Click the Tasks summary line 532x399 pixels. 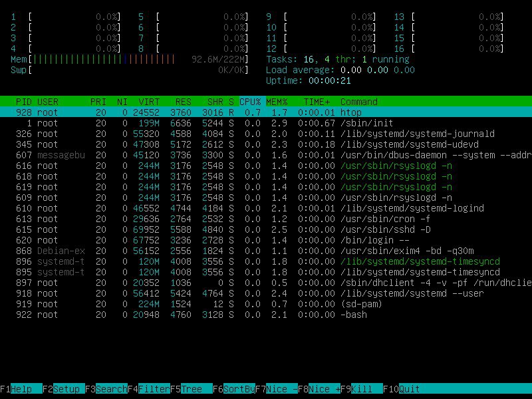click(338, 59)
